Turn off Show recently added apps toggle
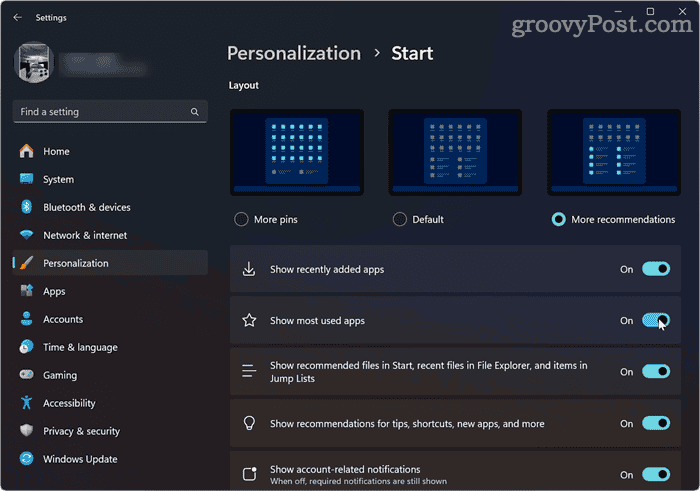Screen dimensions: 700x491 coord(655,269)
